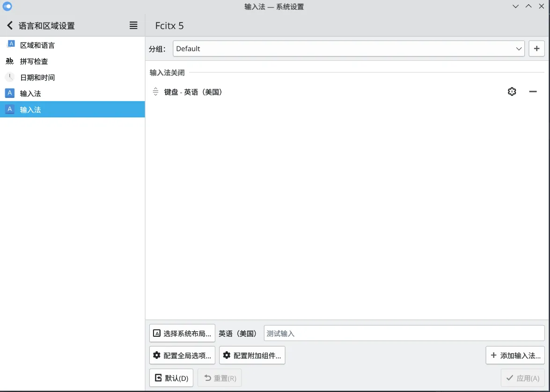Expand the 分组 Default dropdown
This screenshot has width=550, height=392.
[348, 49]
